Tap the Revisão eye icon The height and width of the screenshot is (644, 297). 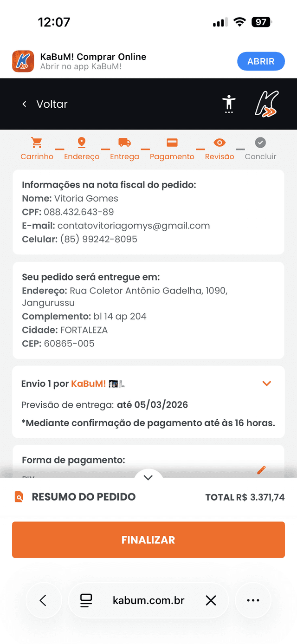[x=219, y=143]
